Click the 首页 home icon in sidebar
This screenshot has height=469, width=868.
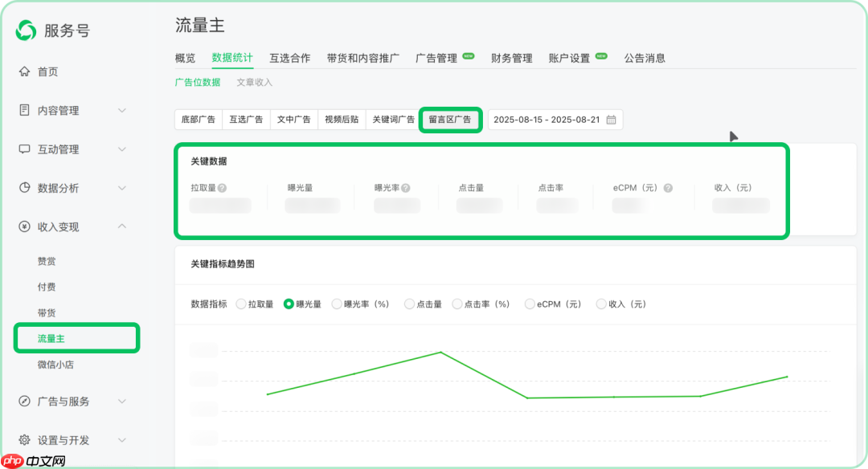pos(25,71)
